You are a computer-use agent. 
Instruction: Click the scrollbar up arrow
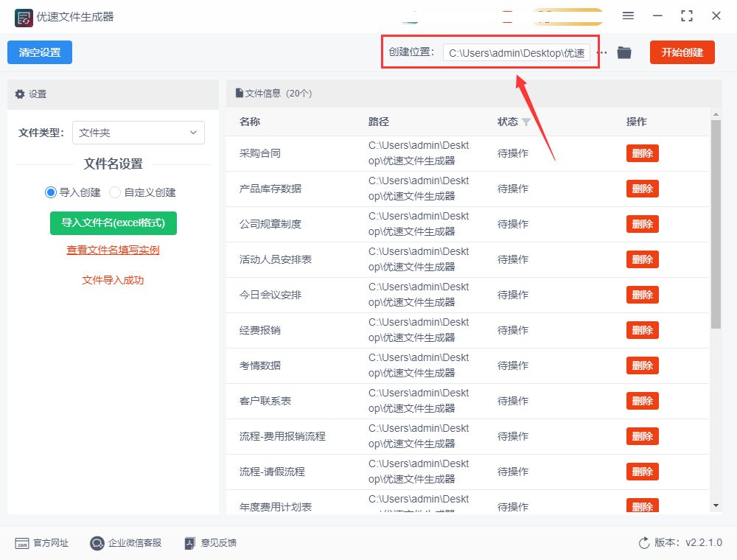click(x=716, y=115)
